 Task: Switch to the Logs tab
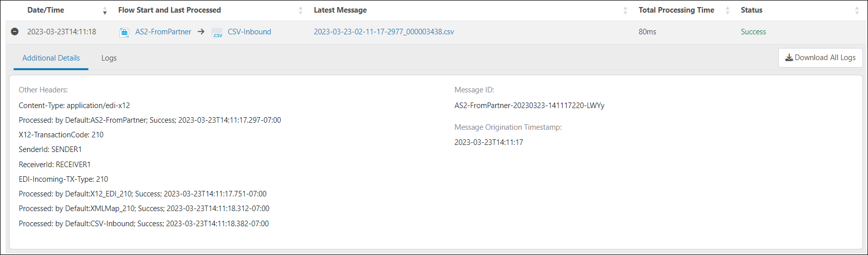[x=109, y=58]
